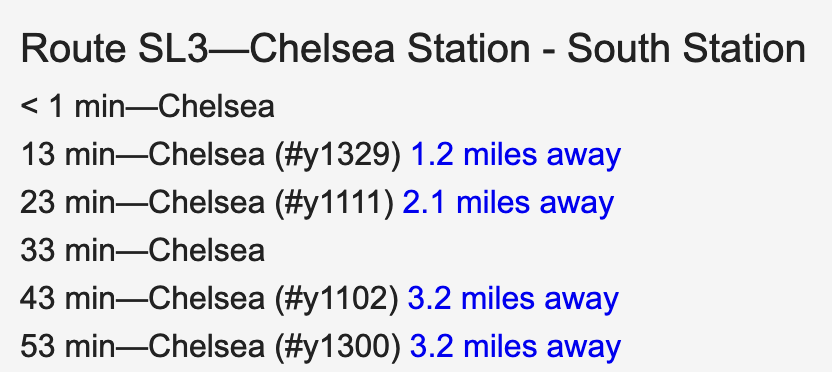Screen dimensions: 832x372
Task: Click vehicle number #y1329
Action: pyautogui.click(x=338, y=154)
